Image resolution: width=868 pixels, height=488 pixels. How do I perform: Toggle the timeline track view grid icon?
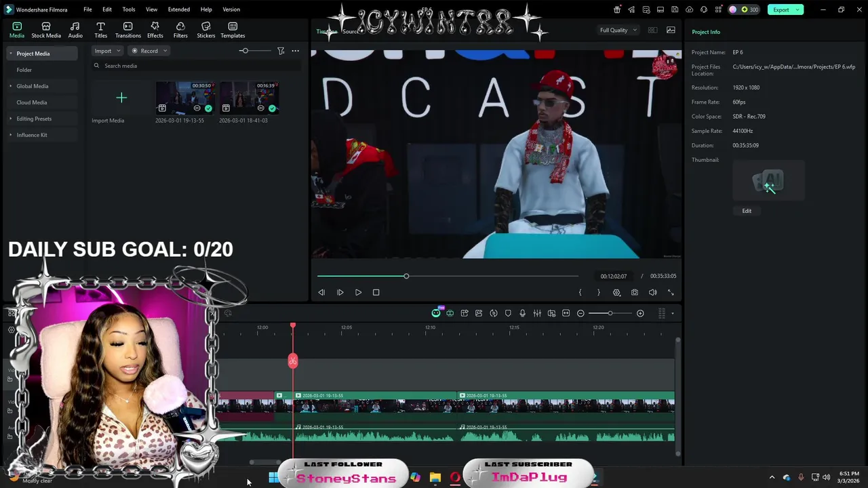click(662, 313)
